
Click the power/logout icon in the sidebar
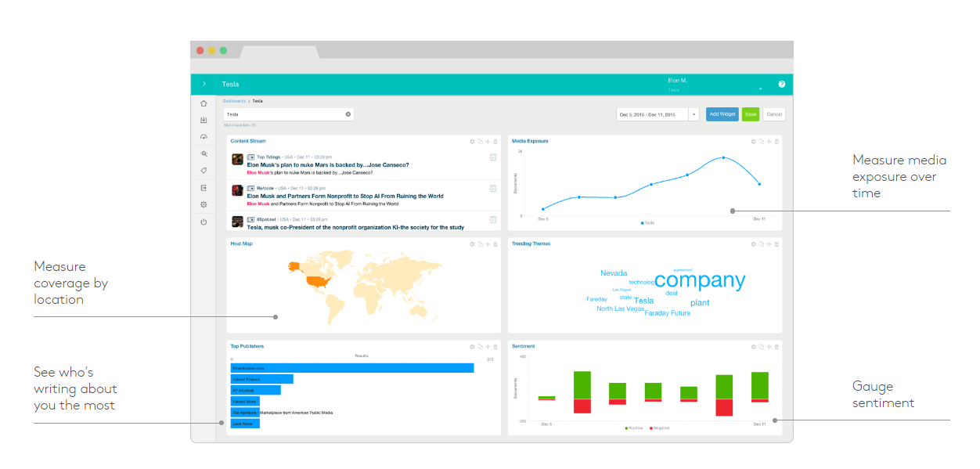pos(204,222)
